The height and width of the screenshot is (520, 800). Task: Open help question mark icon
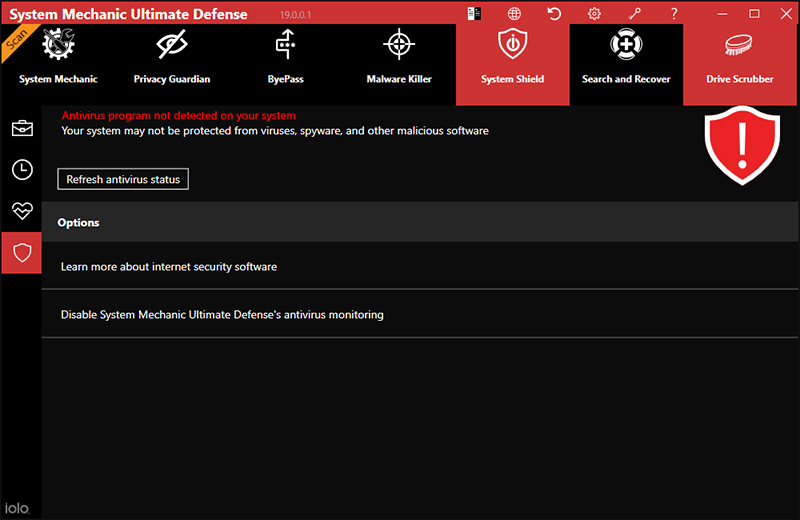coord(674,14)
